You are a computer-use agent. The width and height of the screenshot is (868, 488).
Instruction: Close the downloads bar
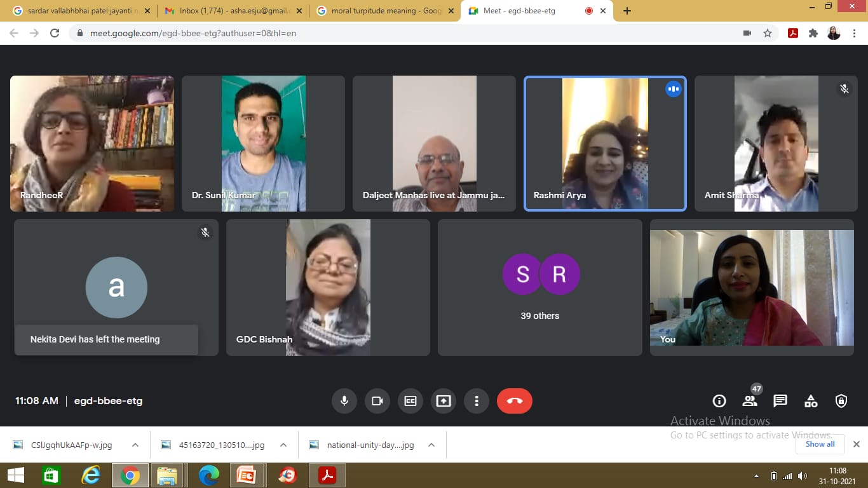pyautogui.click(x=856, y=444)
